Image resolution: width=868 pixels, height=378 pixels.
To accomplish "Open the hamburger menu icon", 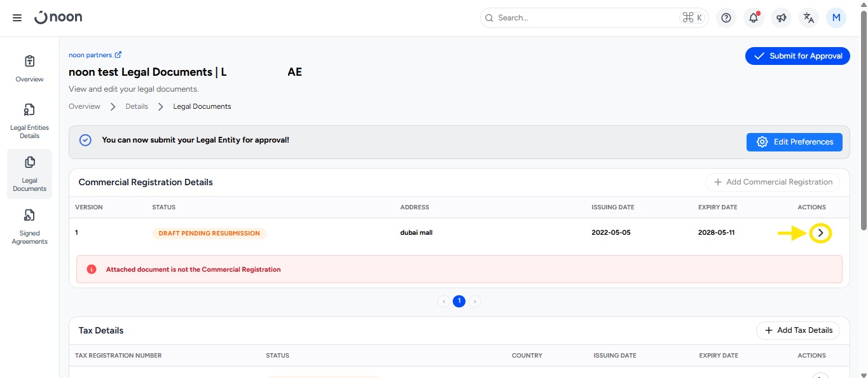I will [x=17, y=18].
